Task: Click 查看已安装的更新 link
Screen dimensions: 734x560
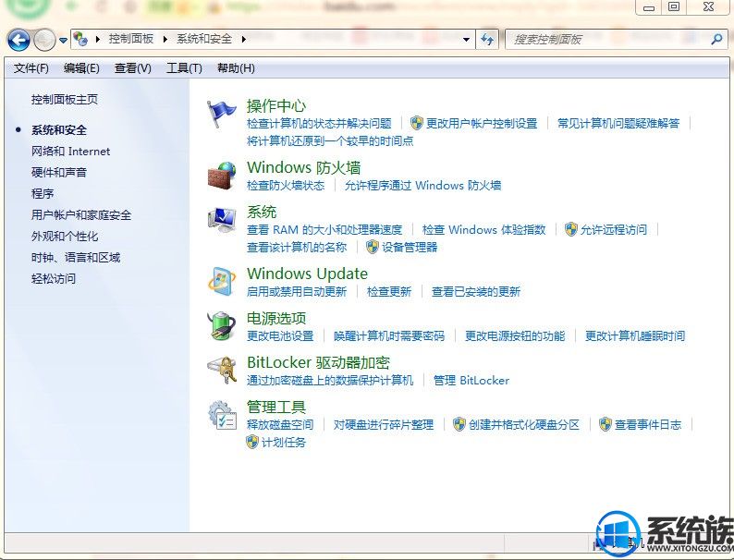Action: coord(475,291)
